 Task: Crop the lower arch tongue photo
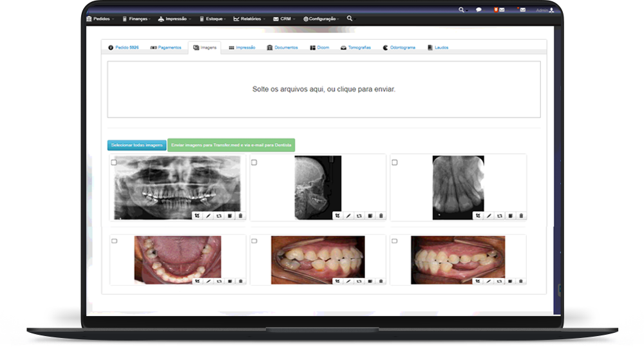[198, 281]
